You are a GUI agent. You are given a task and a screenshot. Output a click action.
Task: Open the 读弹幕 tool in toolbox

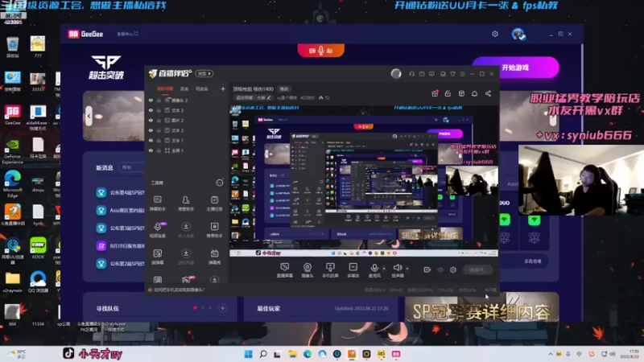(158, 257)
